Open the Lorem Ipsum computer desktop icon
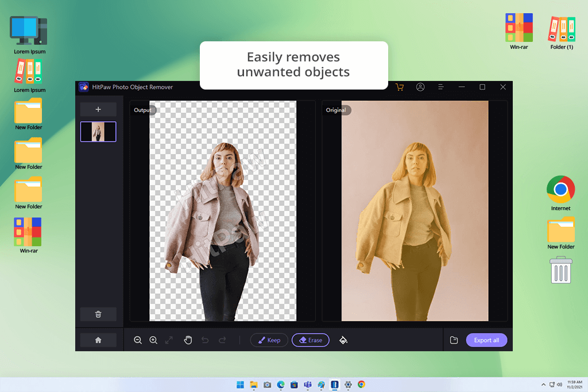The width and height of the screenshot is (588, 392). coord(29,35)
